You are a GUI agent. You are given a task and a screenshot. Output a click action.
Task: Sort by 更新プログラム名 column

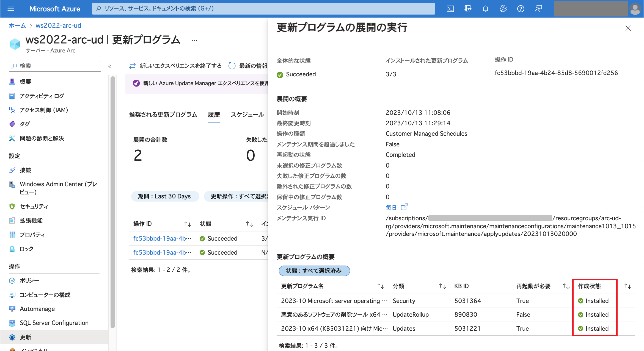(x=381, y=286)
